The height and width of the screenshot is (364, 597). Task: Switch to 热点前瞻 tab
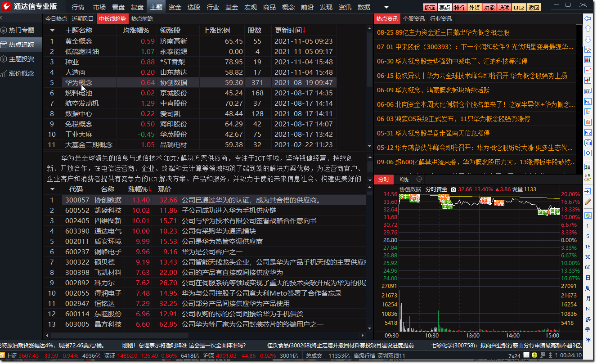coord(142,19)
